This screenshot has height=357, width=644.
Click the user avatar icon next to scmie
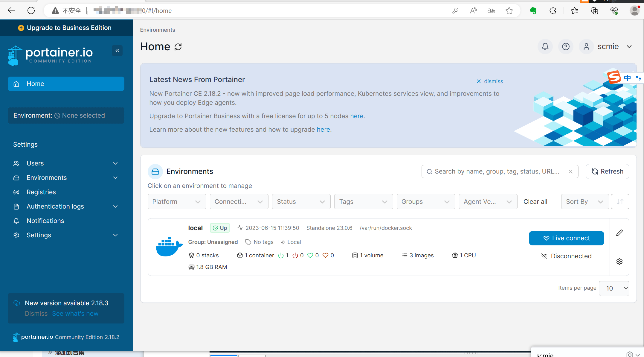coord(586,47)
